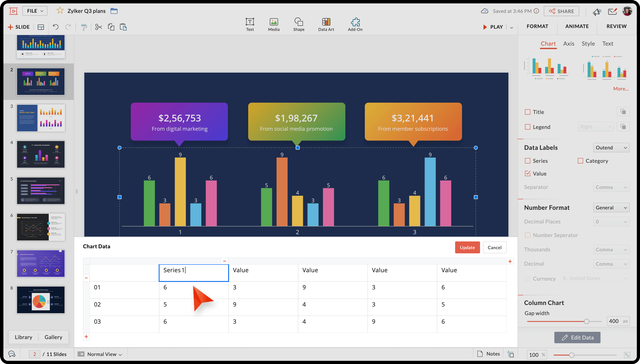Open the Separator Comma dropdown
This screenshot has width=640, height=364.
pos(611,187)
